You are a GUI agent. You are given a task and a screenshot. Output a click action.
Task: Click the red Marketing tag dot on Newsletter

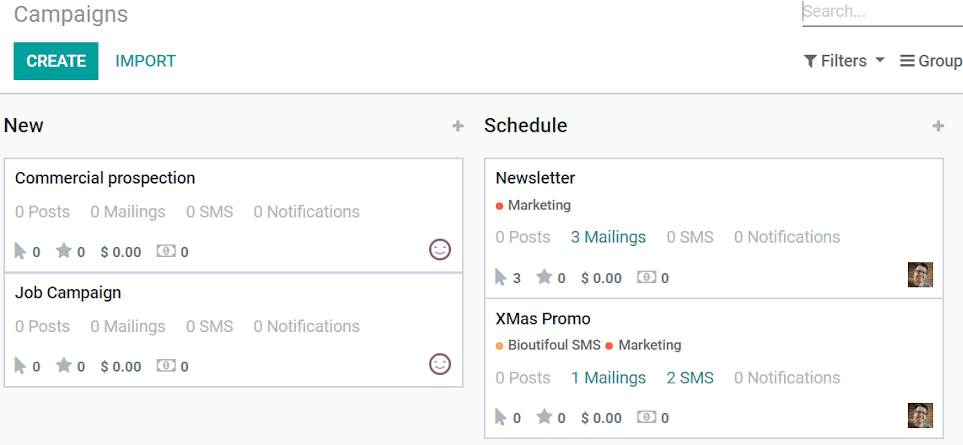click(x=499, y=206)
